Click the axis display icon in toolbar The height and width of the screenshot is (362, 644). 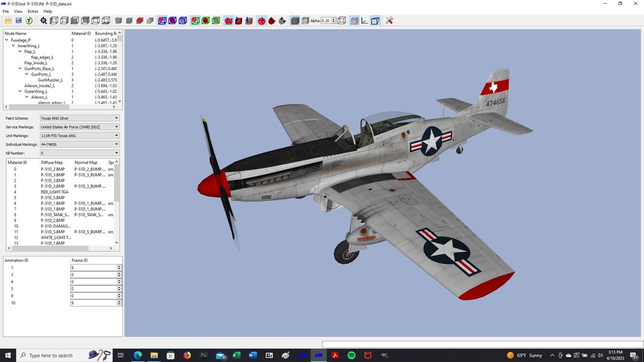point(365,21)
